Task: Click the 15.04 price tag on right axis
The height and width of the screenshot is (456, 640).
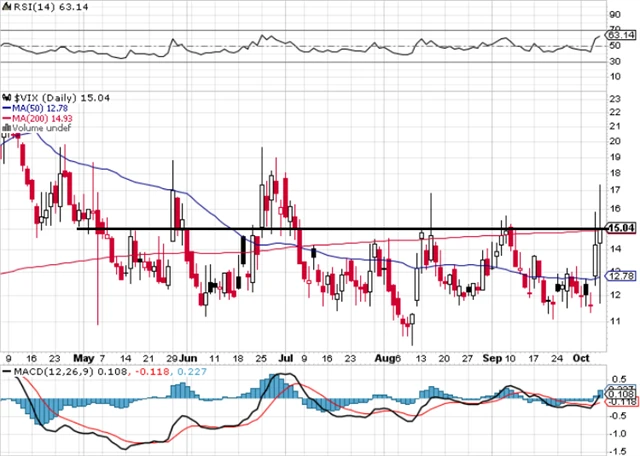Action: click(x=622, y=227)
